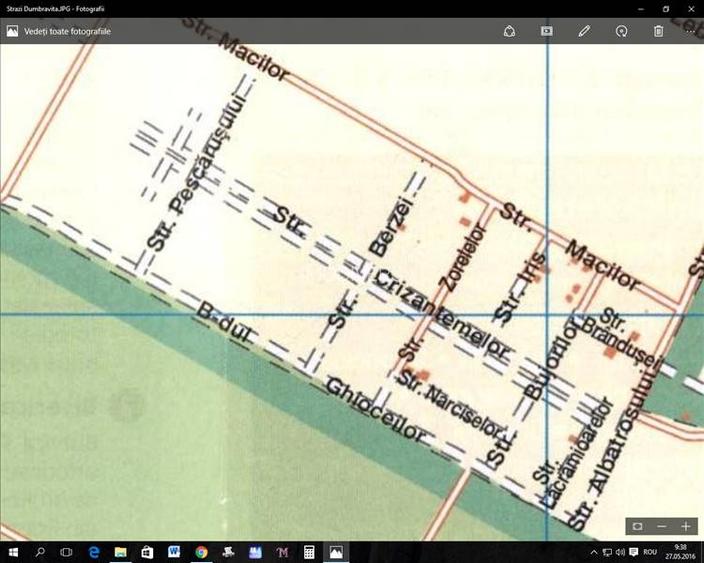Expand hidden system tray icons
Screen dimensions: 704x563
pos(594,552)
